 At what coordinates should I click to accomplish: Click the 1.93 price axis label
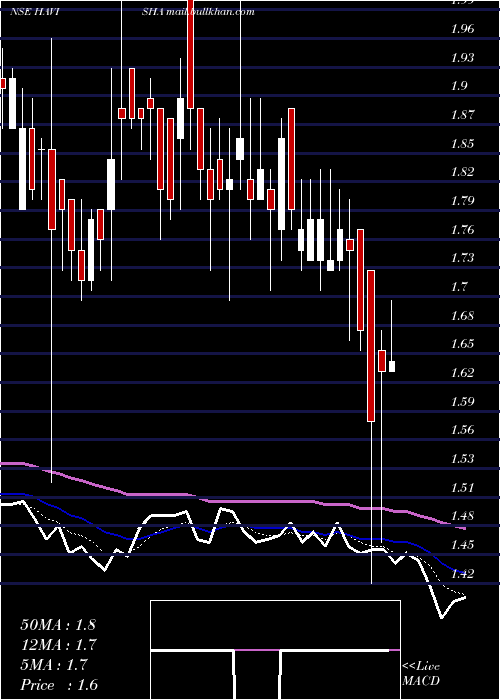click(x=465, y=58)
